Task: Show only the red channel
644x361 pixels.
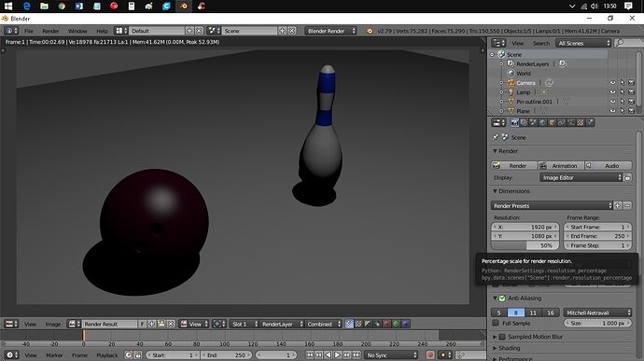Action: click(387, 324)
